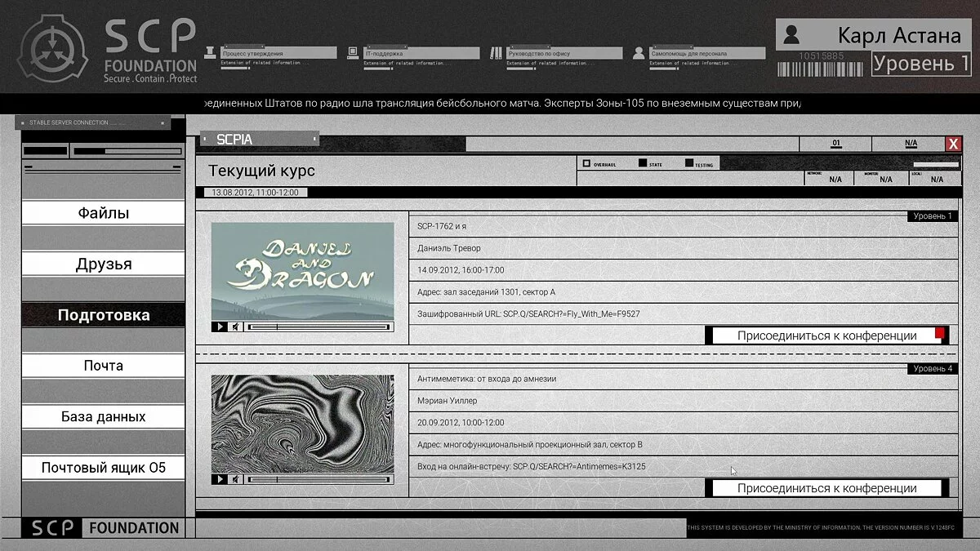Toggle the TESTING checkbox

click(x=689, y=163)
